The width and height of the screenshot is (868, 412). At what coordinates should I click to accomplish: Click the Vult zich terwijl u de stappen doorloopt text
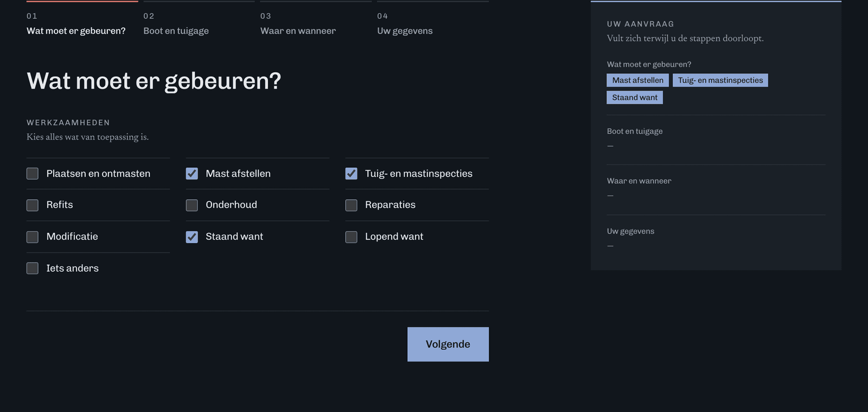click(x=685, y=39)
